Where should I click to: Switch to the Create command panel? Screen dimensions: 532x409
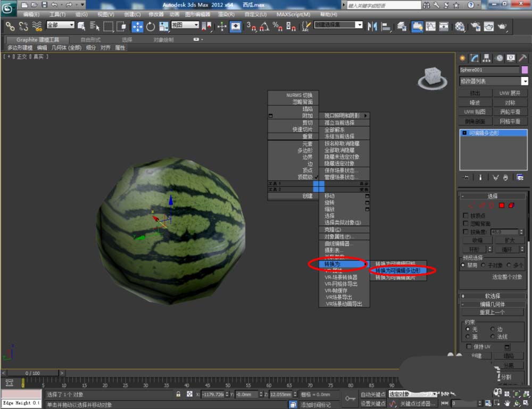462,58
